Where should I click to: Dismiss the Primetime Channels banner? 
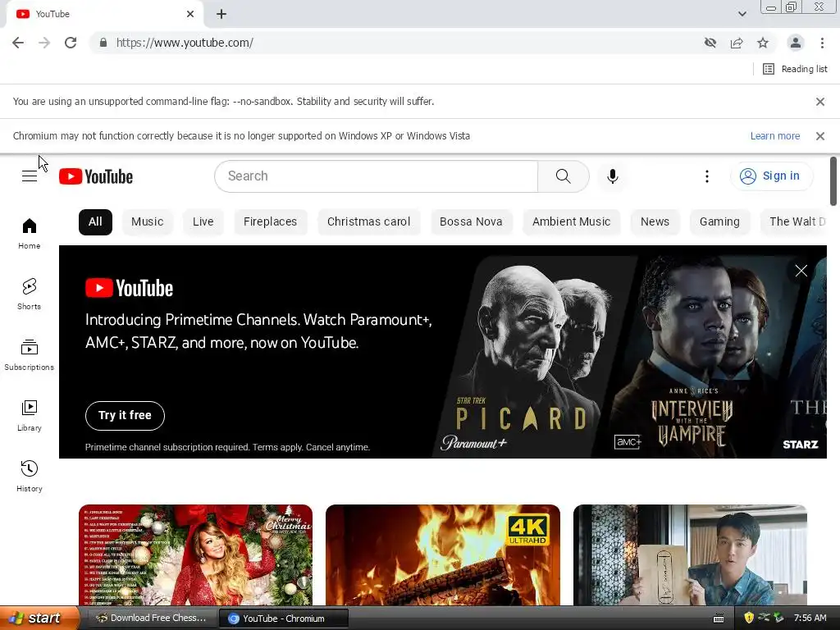[x=801, y=271]
